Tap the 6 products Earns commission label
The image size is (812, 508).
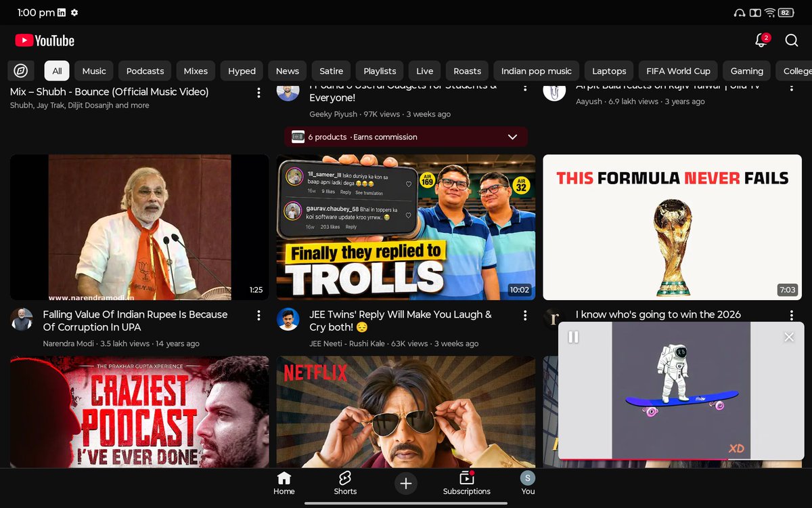tap(363, 137)
